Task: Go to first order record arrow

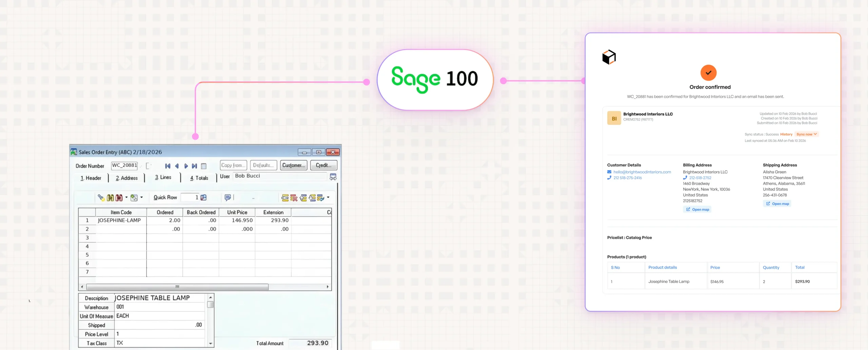Action: tap(167, 166)
